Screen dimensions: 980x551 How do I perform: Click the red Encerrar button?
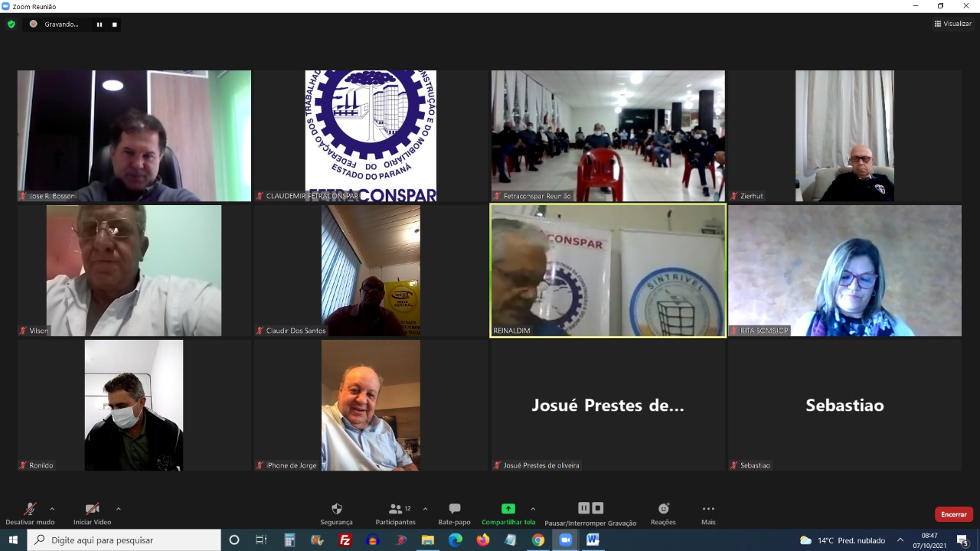click(x=953, y=514)
